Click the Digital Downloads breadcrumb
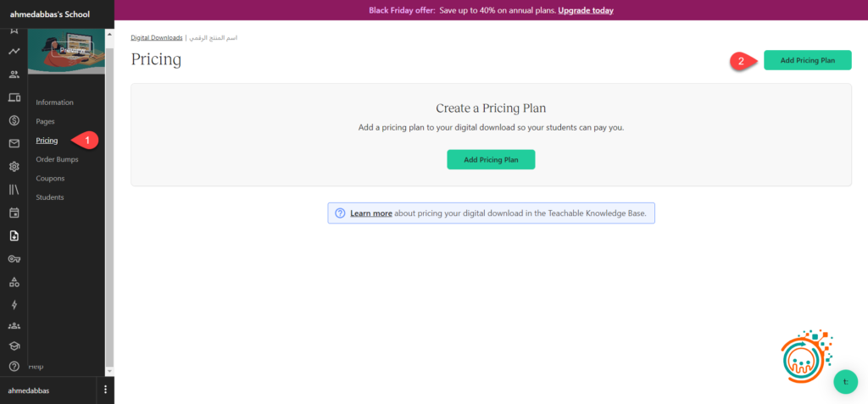Screen dimensions: 868x404 point(156,38)
